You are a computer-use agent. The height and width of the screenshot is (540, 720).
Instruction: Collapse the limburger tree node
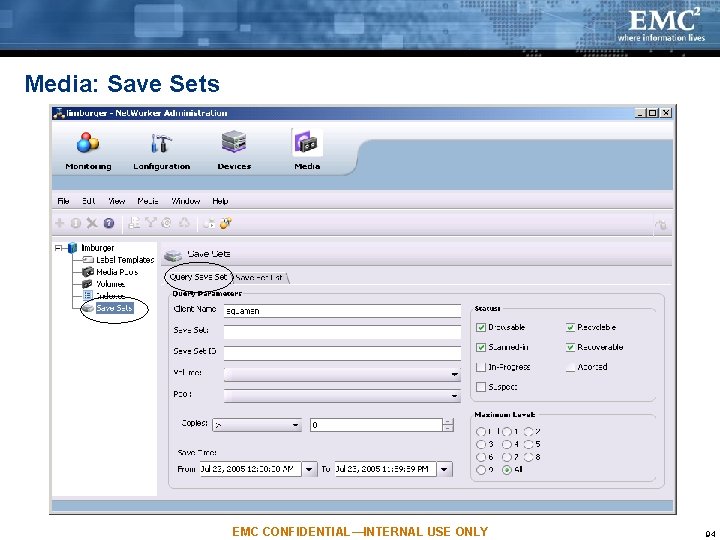pos(58,248)
